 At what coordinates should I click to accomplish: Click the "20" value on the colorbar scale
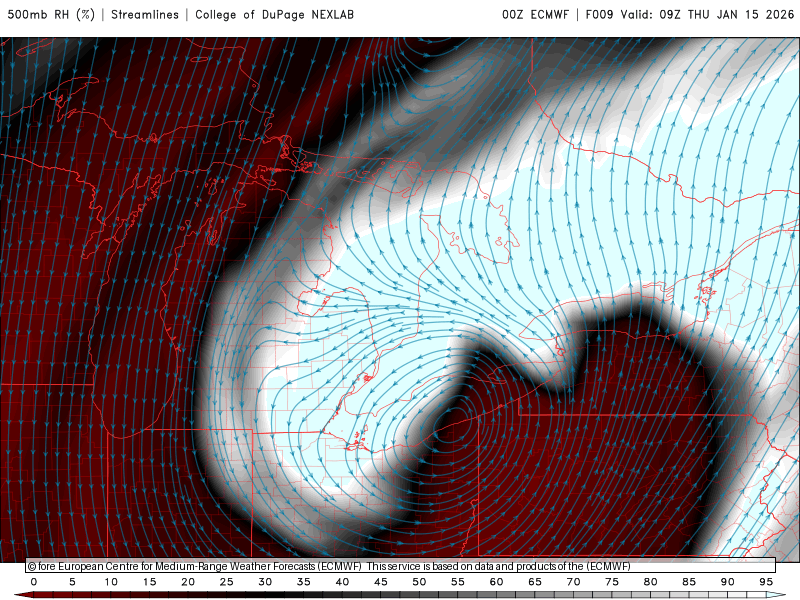pos(188,582)
